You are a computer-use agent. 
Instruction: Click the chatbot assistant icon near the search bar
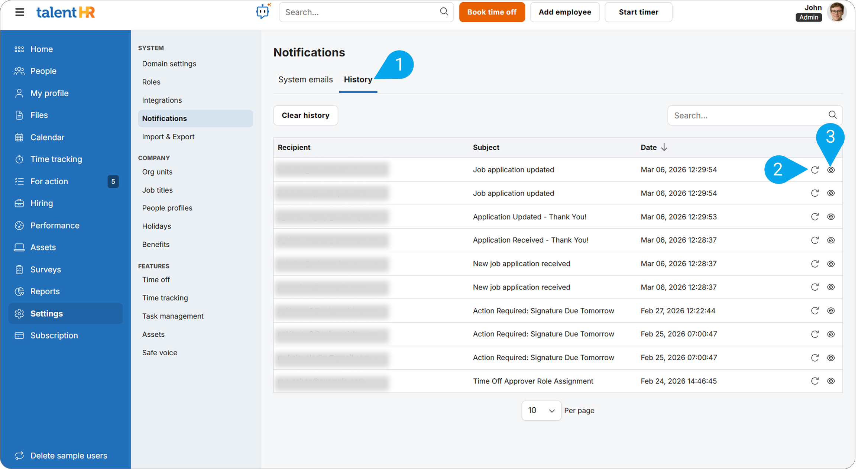tap(263, 12)
